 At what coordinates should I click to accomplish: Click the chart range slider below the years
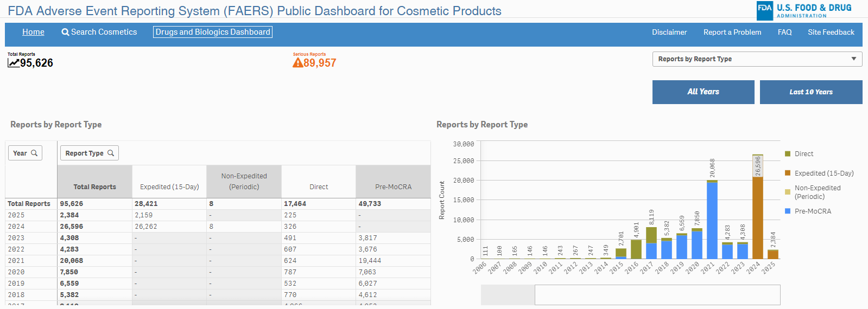click(657, 295)
